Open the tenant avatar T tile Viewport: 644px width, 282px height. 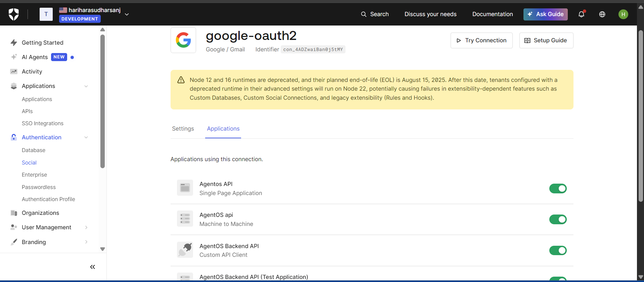[x=46, y=14]
